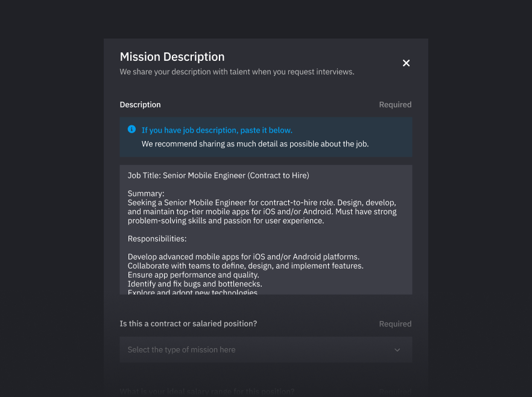Click the 'Job Title: Senior Mobile Engineer' line

point(218,175)
